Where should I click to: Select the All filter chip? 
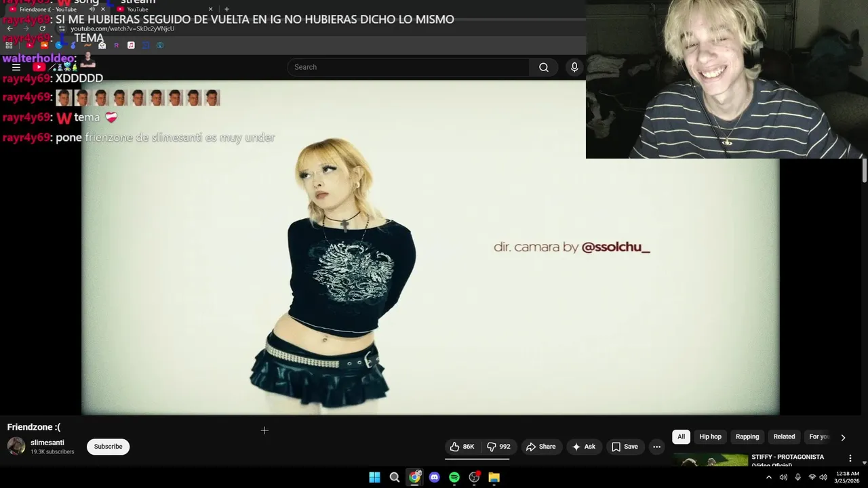coord(681,436)
